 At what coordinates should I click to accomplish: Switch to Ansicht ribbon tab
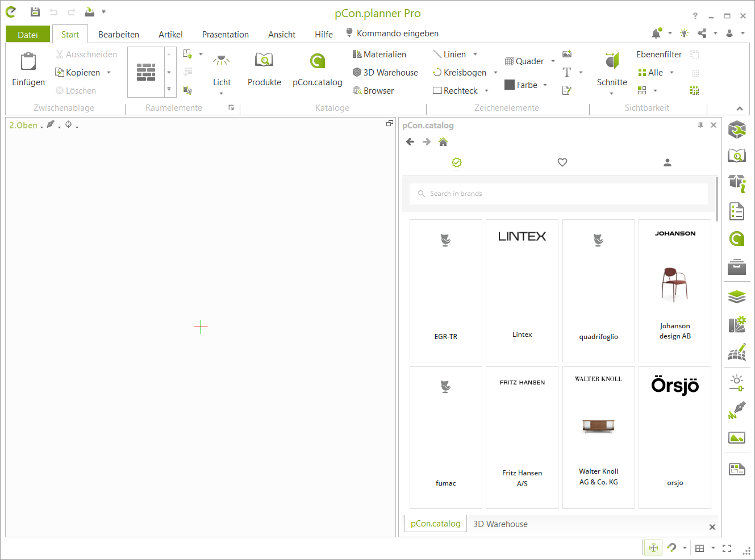click(x=282, y=35)
